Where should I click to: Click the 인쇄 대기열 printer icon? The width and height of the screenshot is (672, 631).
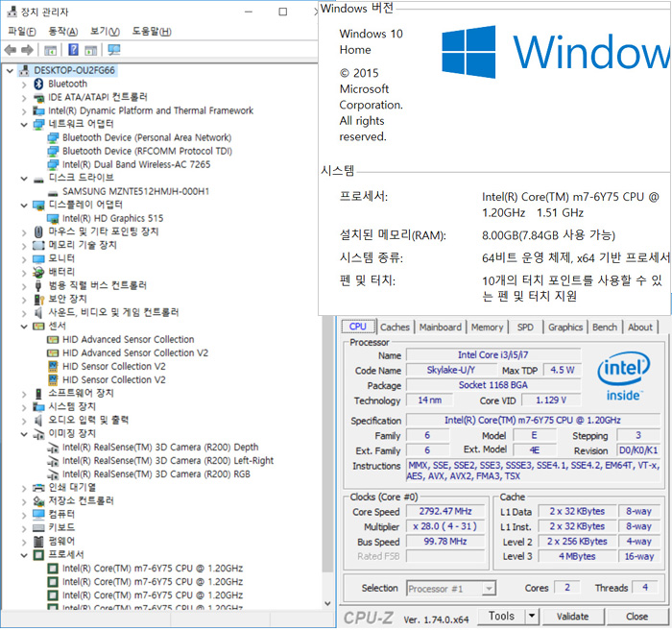click(38, 487)
